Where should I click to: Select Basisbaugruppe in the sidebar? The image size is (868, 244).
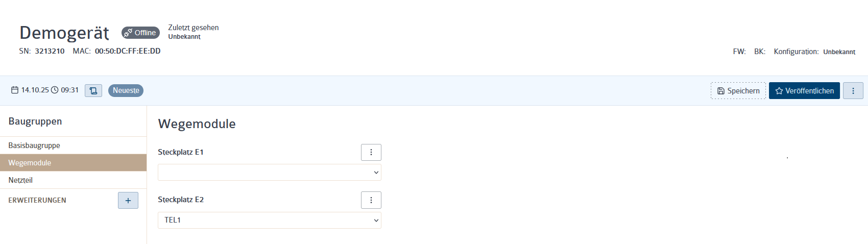pyautogui.click(x=73, y=145)
